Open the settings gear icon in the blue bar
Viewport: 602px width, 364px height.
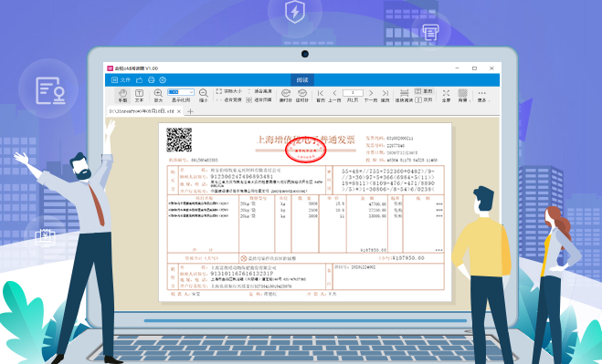163,80
